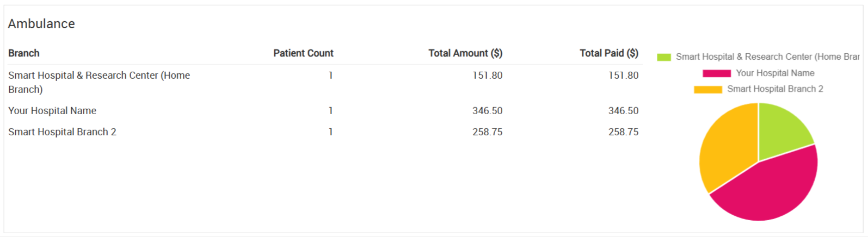Click the 151.80 total amount cell

coord(488,76)
